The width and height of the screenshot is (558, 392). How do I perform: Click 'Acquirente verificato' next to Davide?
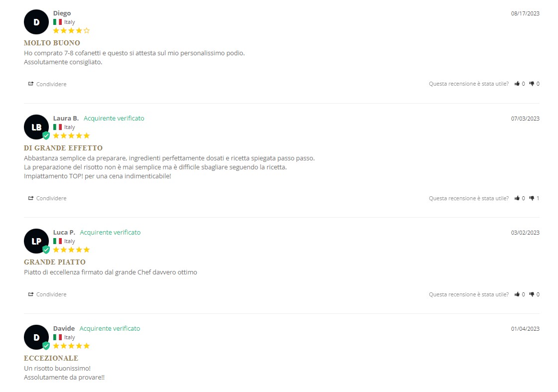[110, 328]
